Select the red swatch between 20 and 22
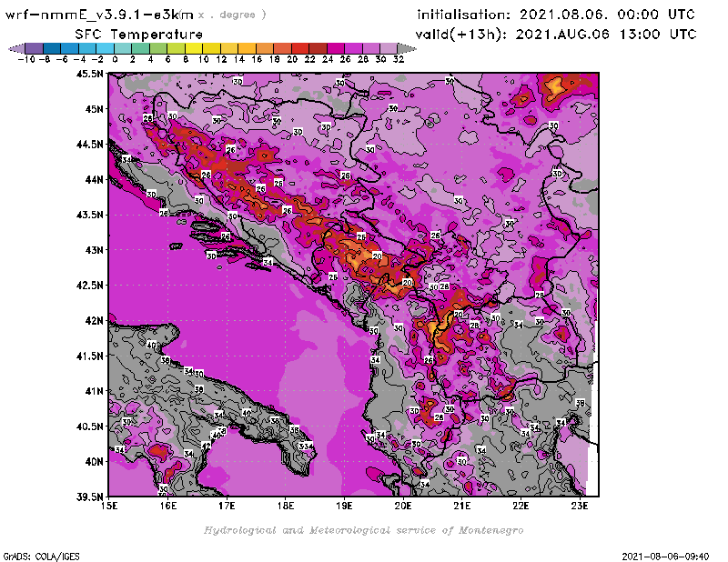 (300, 48)
